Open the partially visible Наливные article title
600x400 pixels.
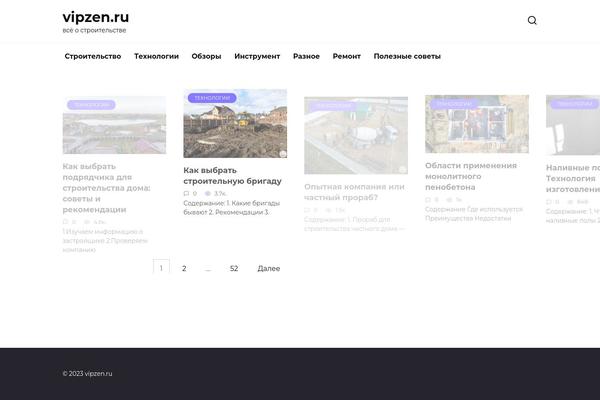573,178
